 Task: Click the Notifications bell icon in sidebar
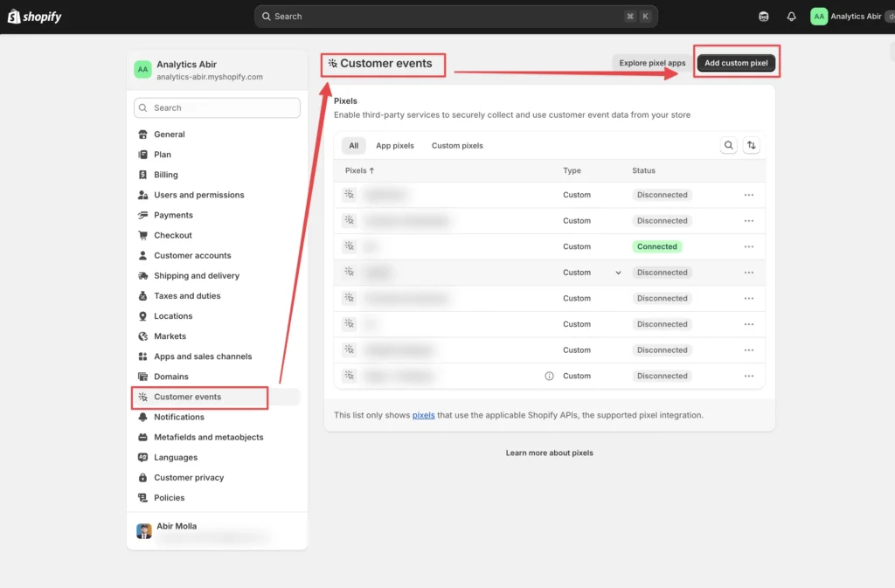tap(142, 417)
